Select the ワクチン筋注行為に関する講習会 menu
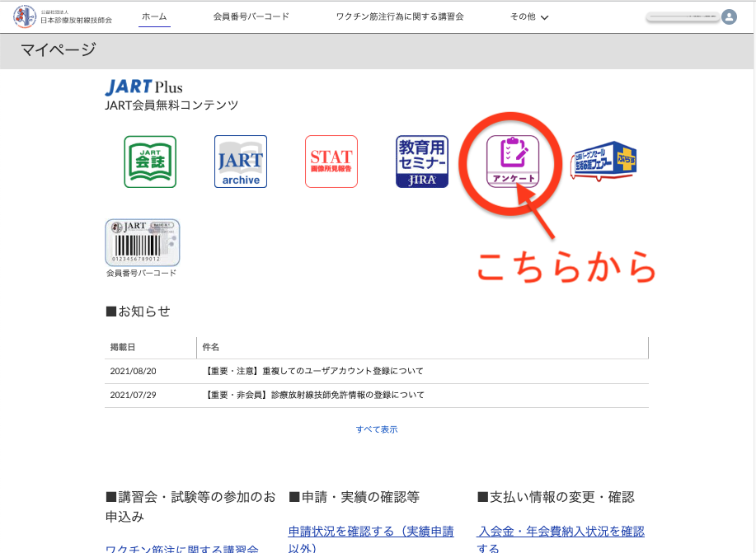This screenshot has height=553, width=756. [x=401, y=16]
